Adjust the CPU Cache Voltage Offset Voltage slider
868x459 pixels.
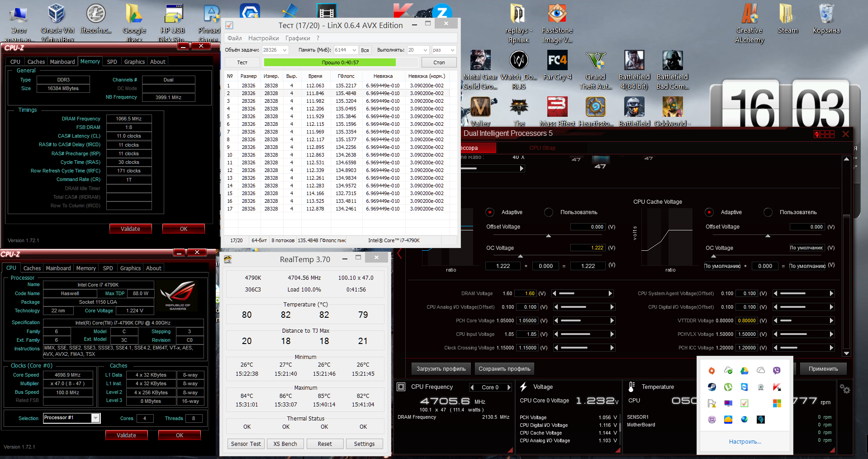tap(768, 236)
